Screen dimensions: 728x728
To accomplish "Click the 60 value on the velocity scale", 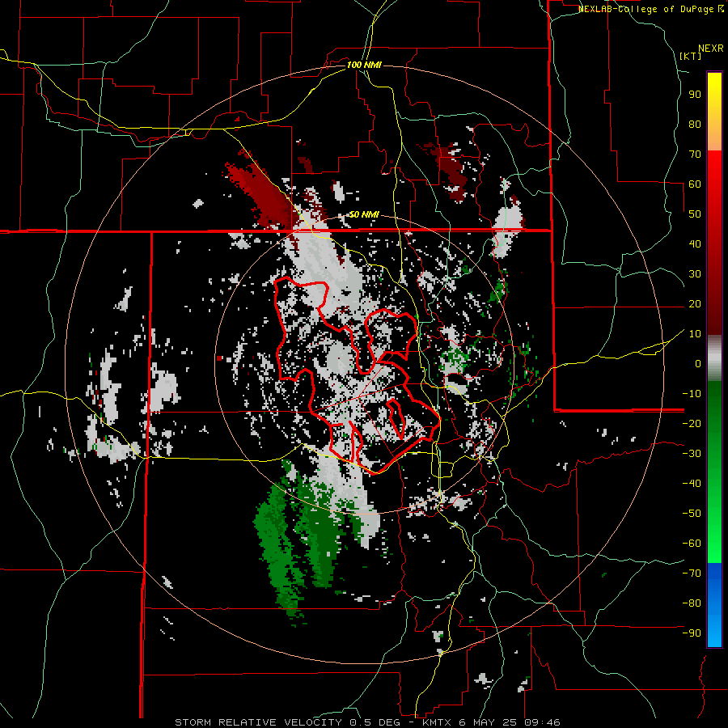I will point(695,184).
